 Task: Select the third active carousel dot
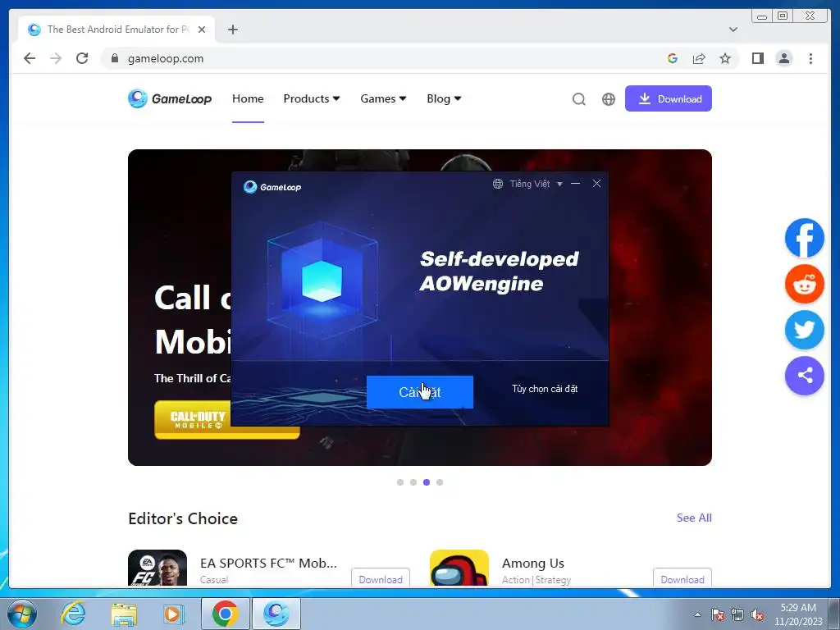pos(427,482)
